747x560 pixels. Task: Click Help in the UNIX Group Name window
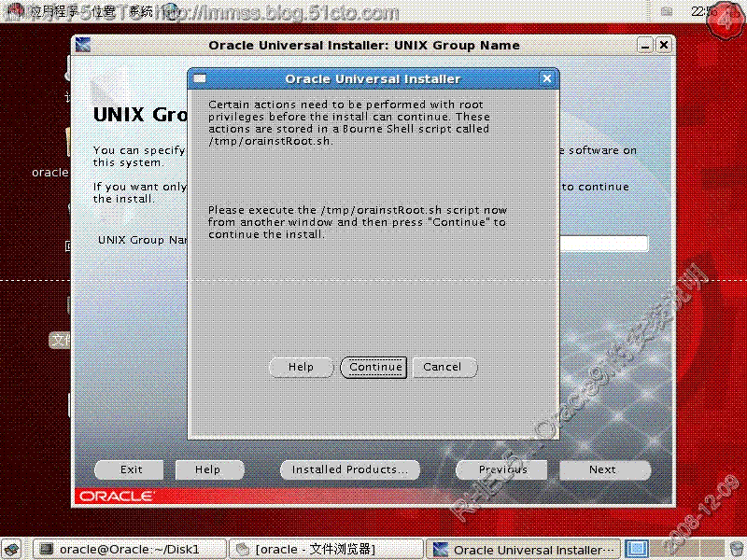tap(208, 470)
